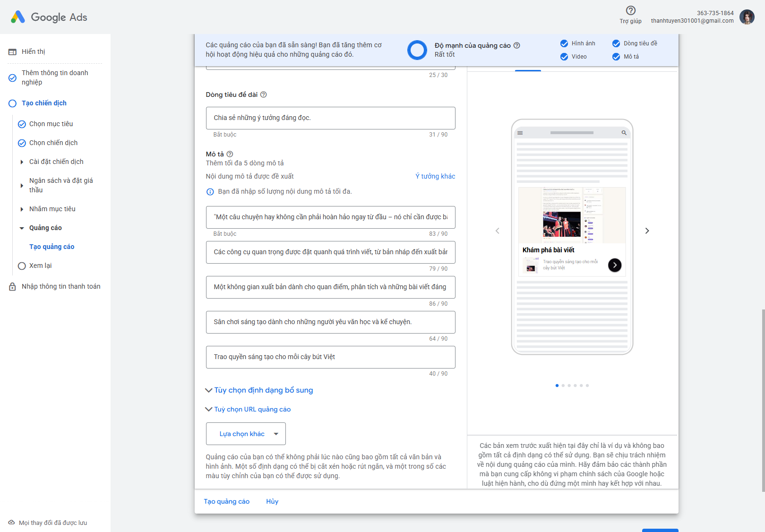Click the Dòng tiêu đề checkmark icon

[x=616, y=43]
